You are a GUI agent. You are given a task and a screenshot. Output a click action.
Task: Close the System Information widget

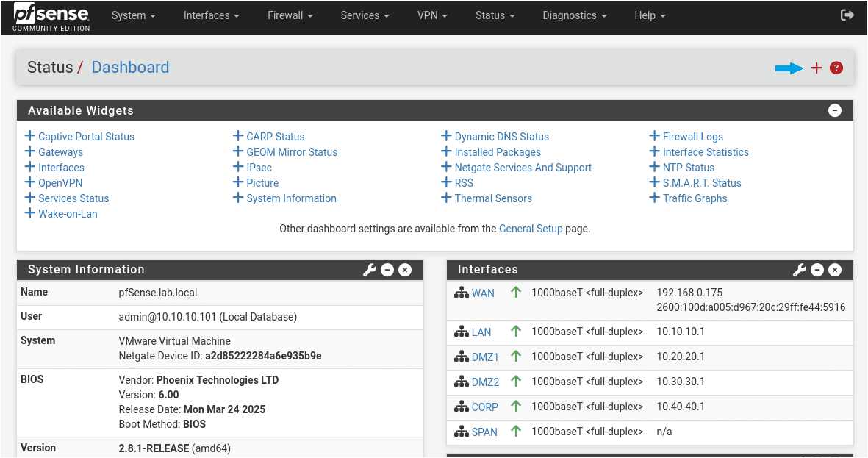405,270
